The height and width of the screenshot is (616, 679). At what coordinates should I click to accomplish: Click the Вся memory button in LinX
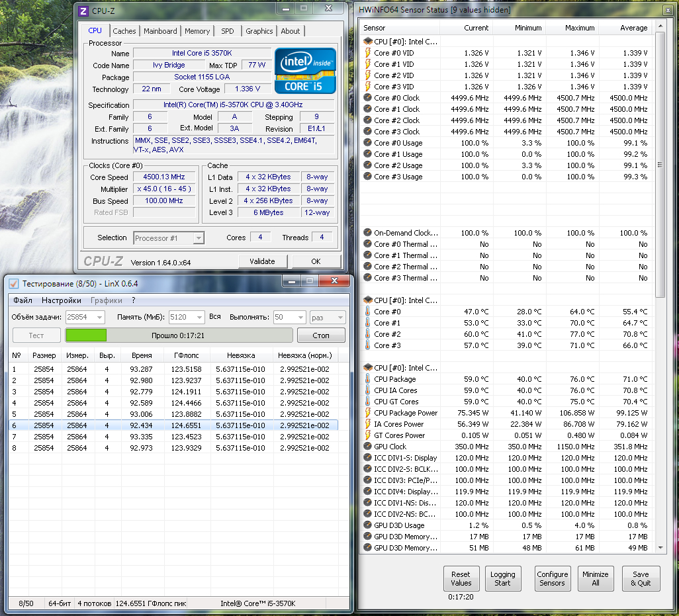(215, 317)
